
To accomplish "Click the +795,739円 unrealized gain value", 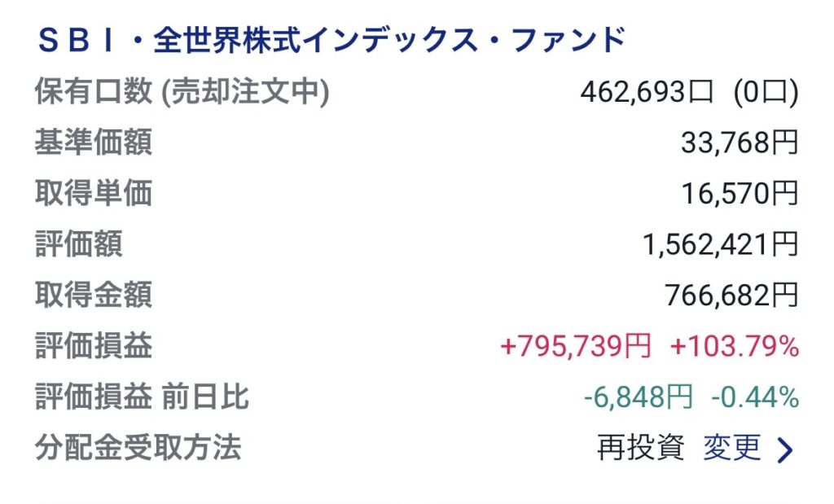I will pyautogui.click(x=576, y=347).
